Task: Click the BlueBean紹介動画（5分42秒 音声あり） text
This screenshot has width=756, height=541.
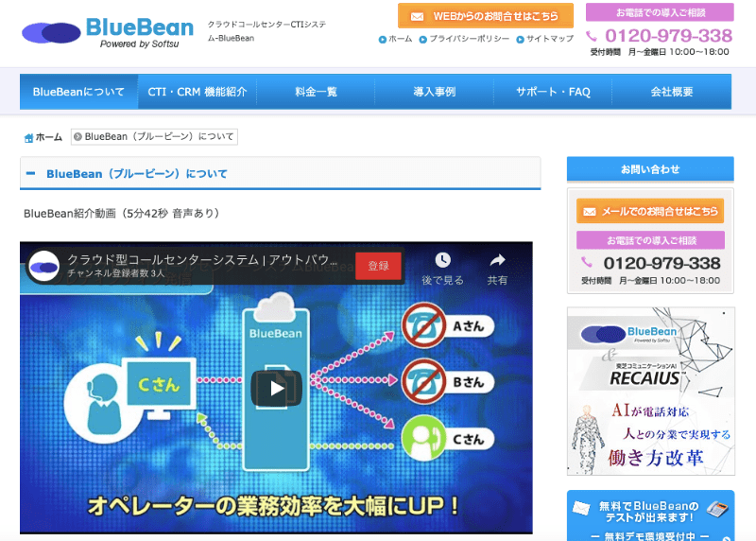Action: tap(122, 214)
